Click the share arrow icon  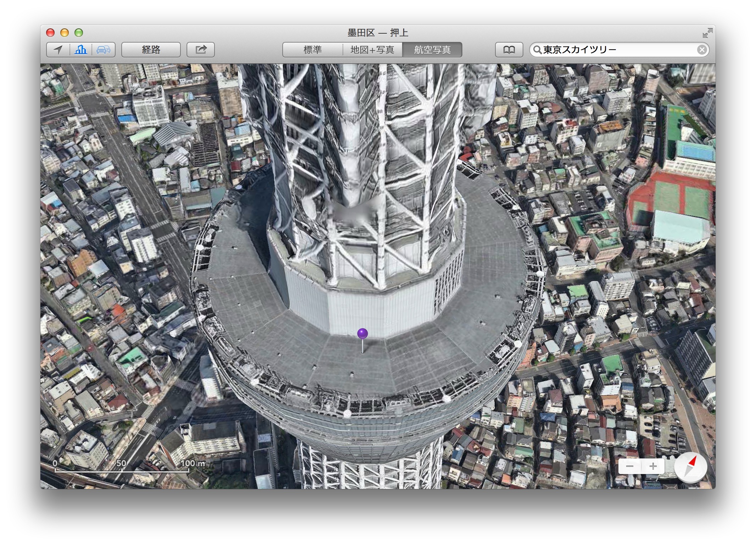pyautogui.click(x=201, y=50)
